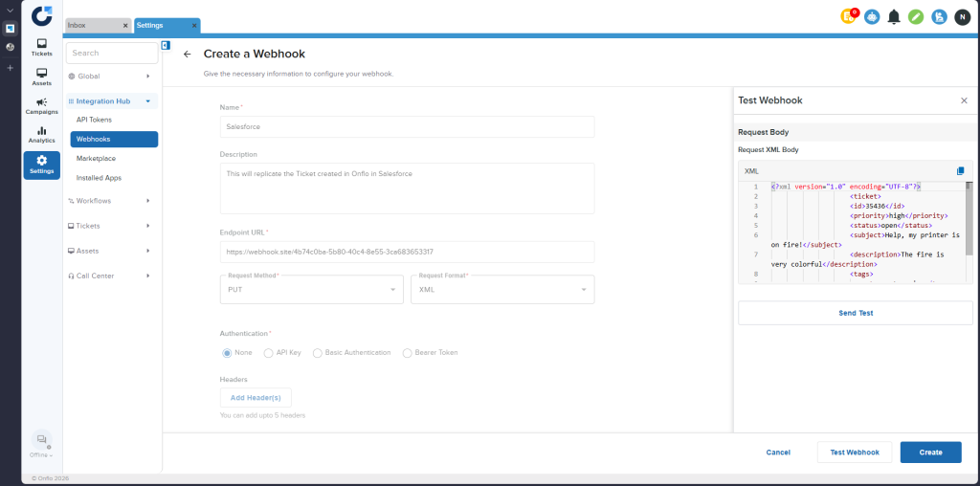
Task: Click the green pencil compose icon
Action: pyautogui.click(x=916, y=17)
